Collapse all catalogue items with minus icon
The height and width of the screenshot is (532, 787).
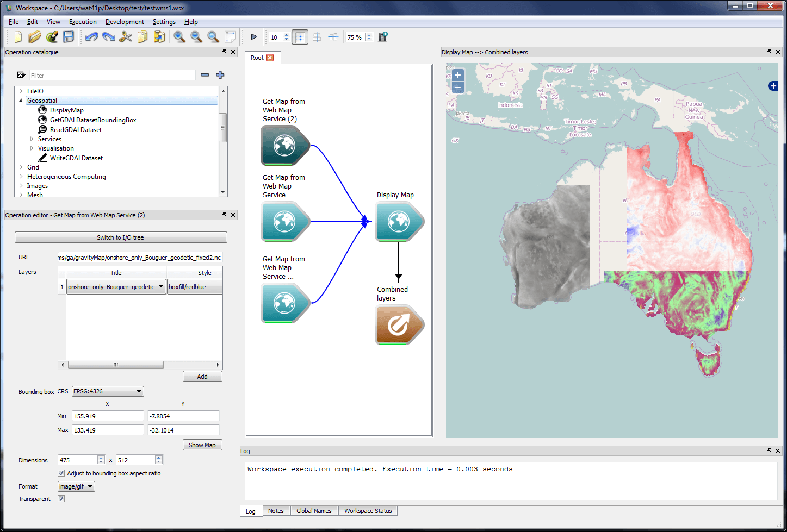(205, 75)
